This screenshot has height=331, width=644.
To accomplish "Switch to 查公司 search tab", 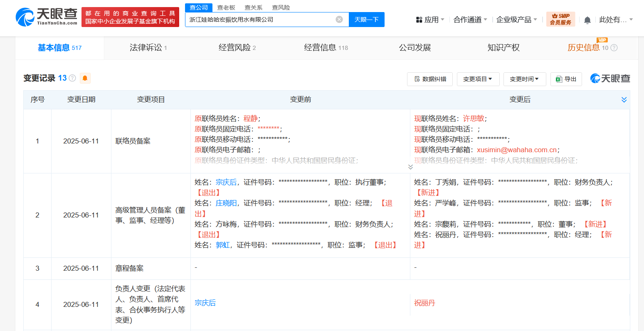I will pos(199,7).
